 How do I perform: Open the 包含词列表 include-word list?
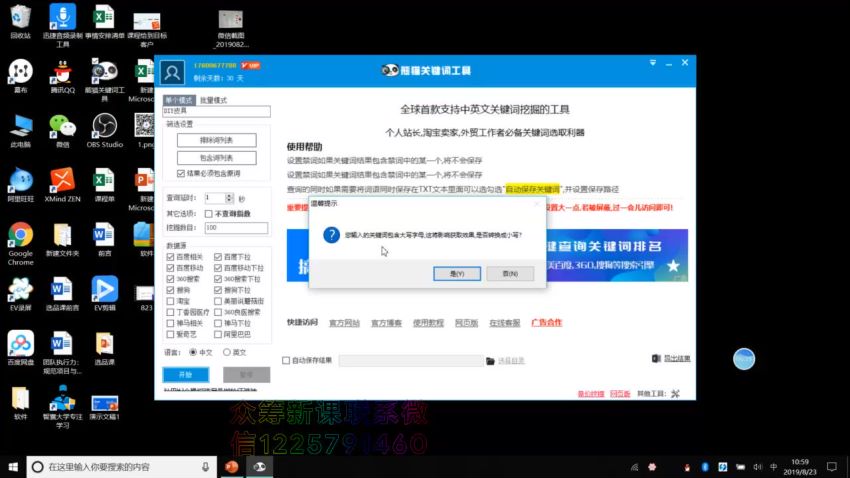pos(216,158)
